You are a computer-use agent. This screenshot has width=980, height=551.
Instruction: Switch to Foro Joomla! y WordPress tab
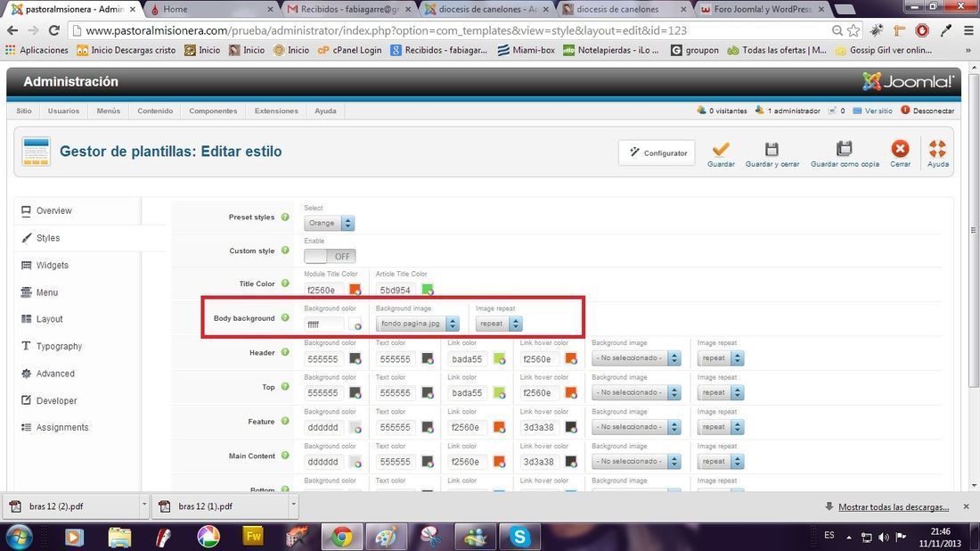tap(764, 10)
